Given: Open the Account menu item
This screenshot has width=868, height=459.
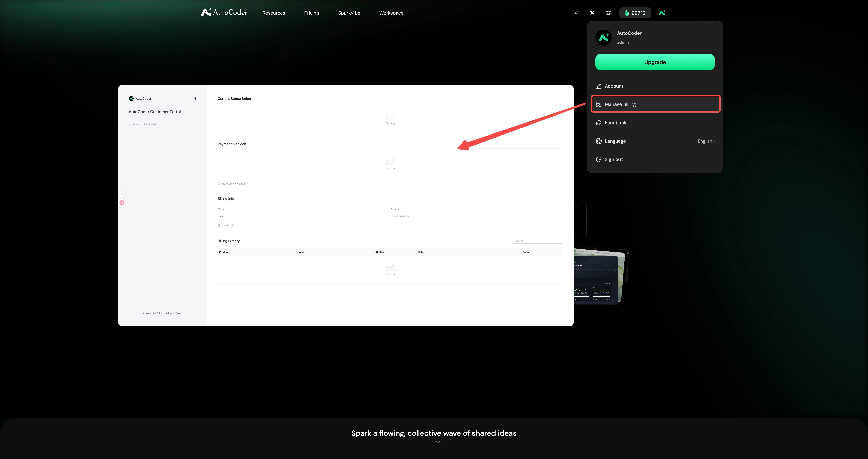Looking at the screenshot, I should 614,86.
